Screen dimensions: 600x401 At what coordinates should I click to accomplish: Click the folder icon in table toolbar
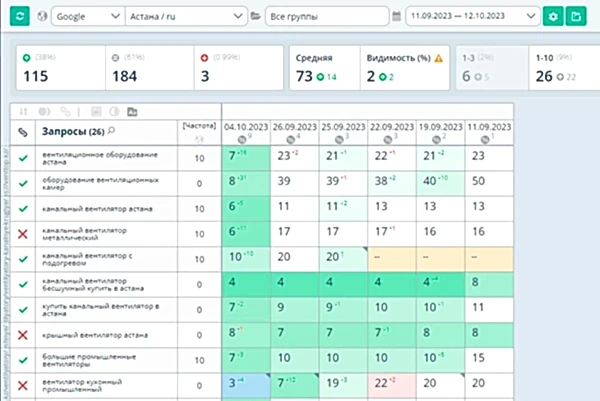point(133,111)
